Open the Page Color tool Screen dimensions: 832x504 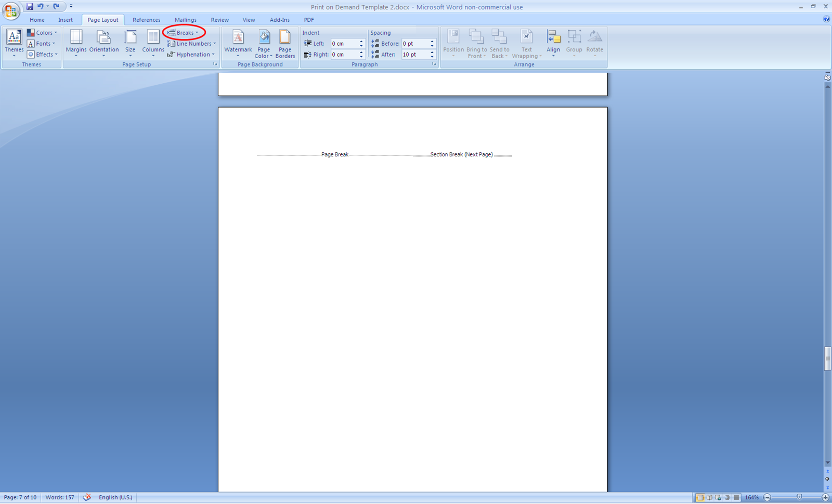tap(264, 44)
